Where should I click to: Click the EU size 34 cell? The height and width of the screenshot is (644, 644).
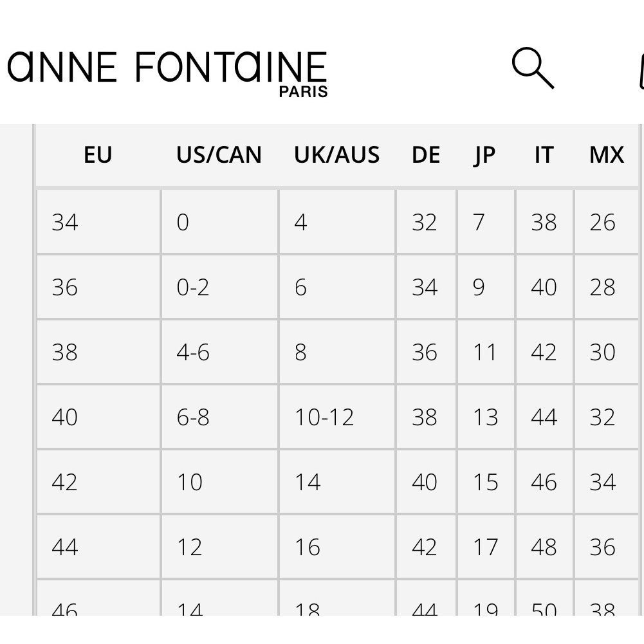pos(98,222)
